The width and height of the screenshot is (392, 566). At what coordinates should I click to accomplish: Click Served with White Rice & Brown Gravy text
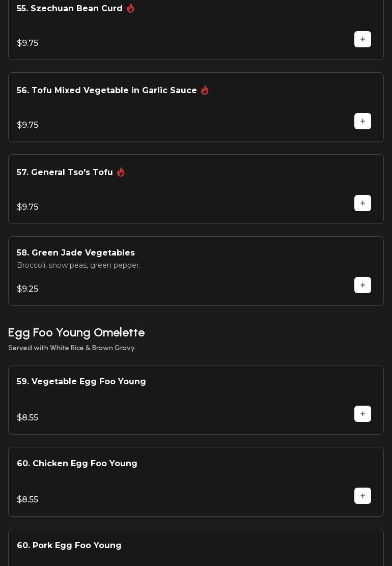[x=72, y=348]
